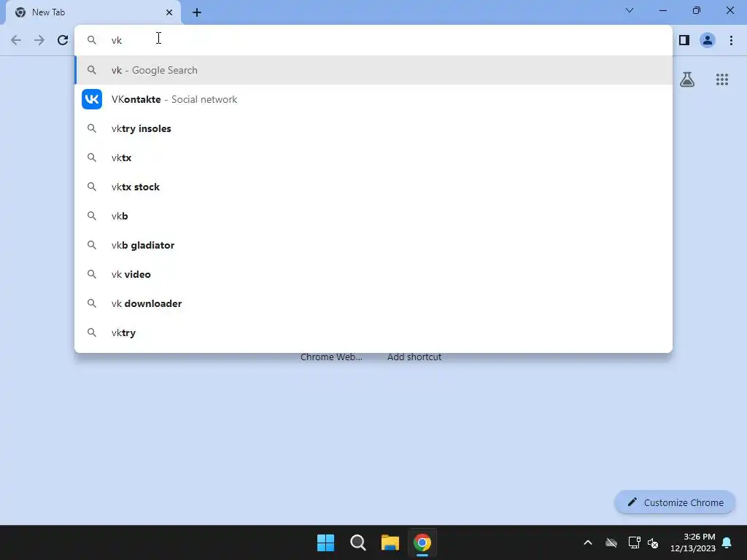Choose the 'vkb gladiator' suggestion
747x560 pixels.
[373, 245]
